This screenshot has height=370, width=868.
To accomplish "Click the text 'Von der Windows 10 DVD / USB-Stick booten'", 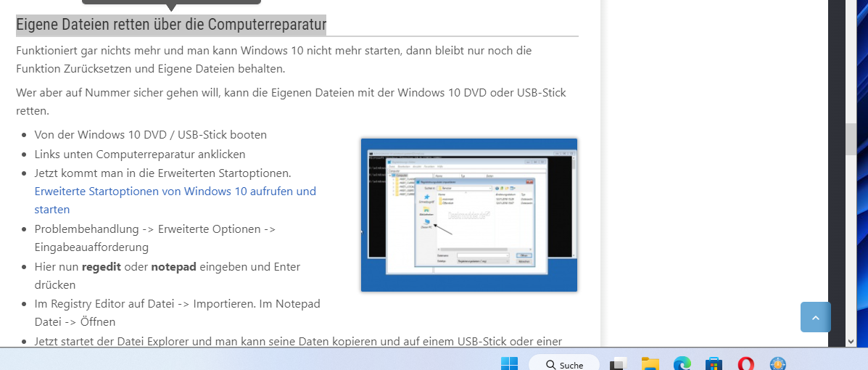I will pos(151,135).
